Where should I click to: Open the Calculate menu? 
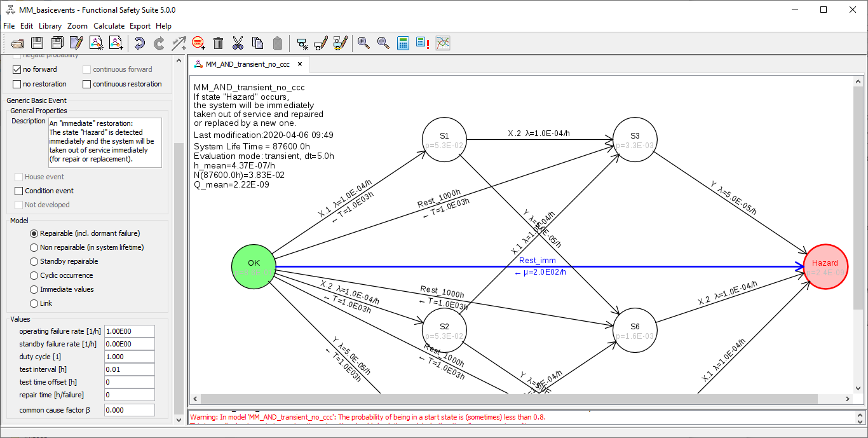(109, 26)
